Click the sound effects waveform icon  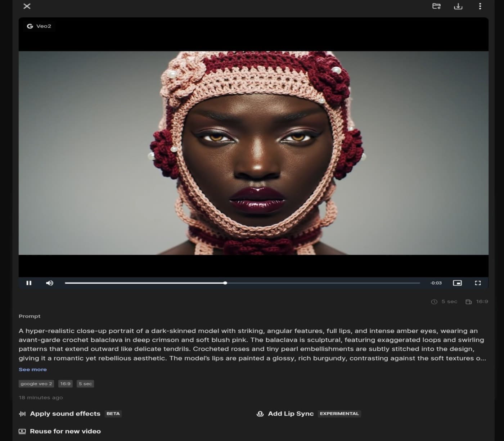coord(22,414)
